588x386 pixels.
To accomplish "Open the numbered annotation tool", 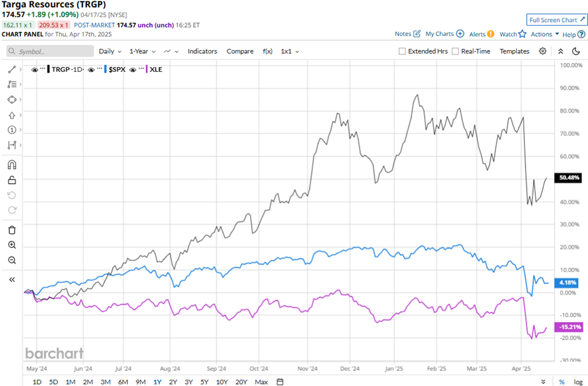I will [12, 130].
